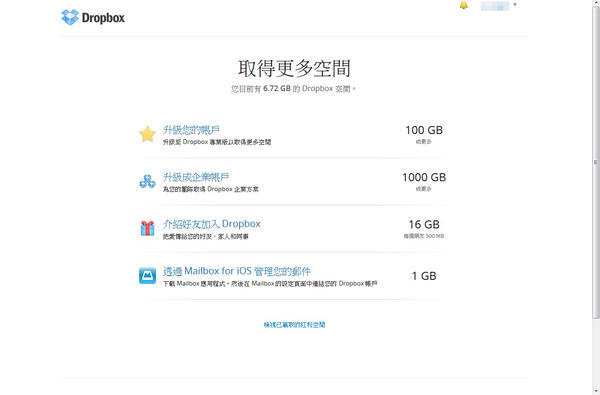Viewport: 600px width, 395px height.
Task: Click the 16 GB value text
Action: point(424,224)
